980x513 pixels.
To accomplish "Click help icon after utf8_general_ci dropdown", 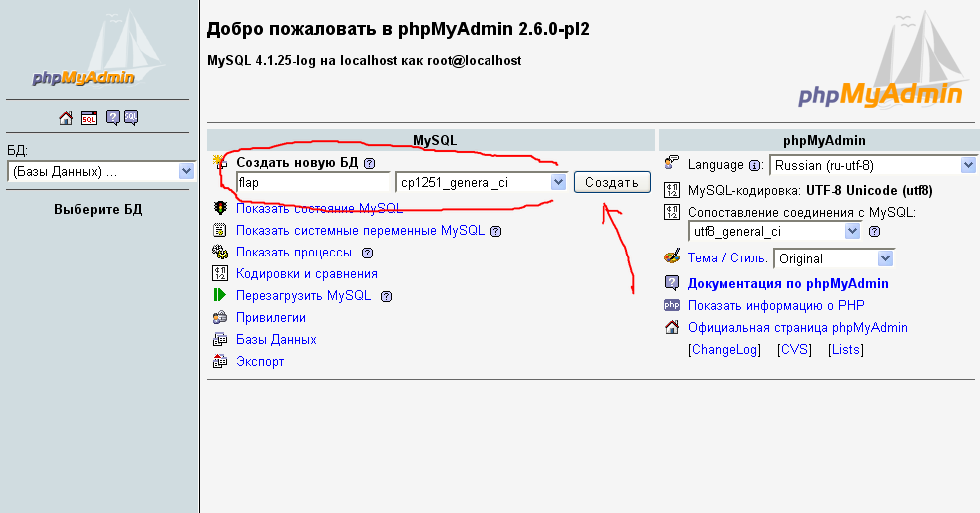I will click(874, 231).
